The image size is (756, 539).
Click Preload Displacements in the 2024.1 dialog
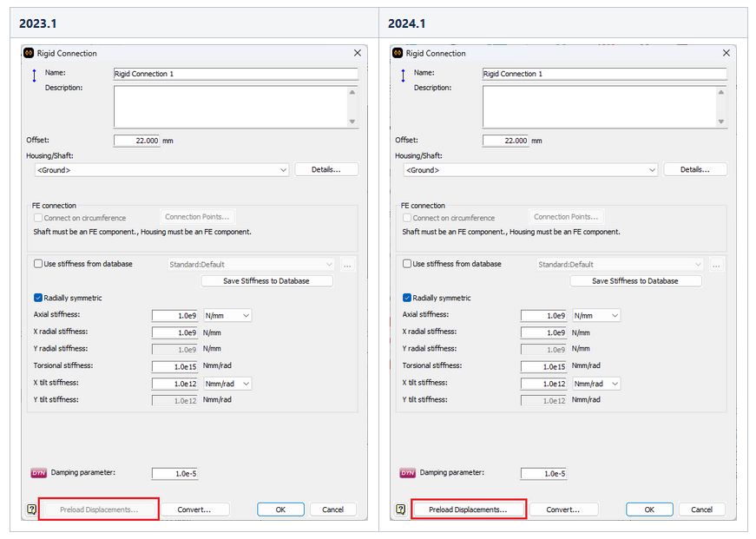coord(469,509)
